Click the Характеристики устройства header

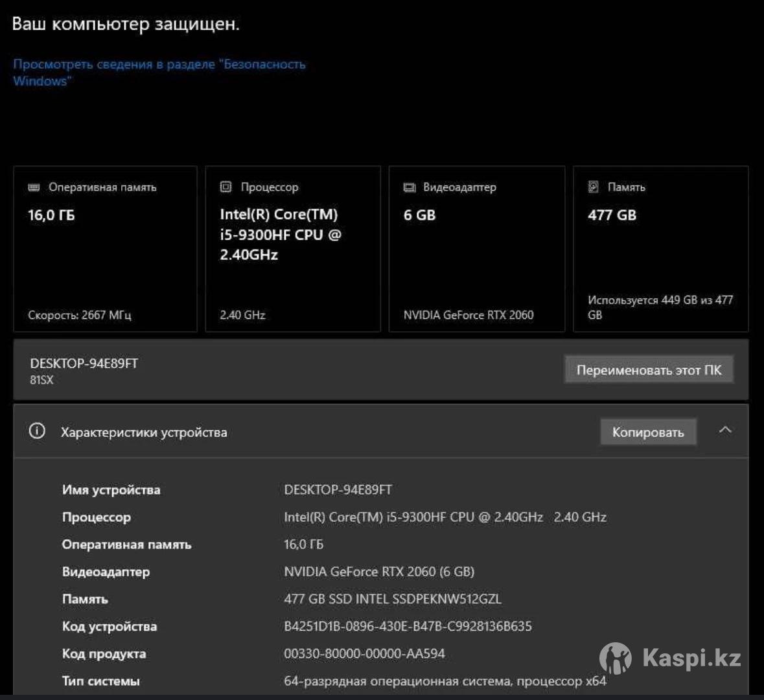point(144,432)
